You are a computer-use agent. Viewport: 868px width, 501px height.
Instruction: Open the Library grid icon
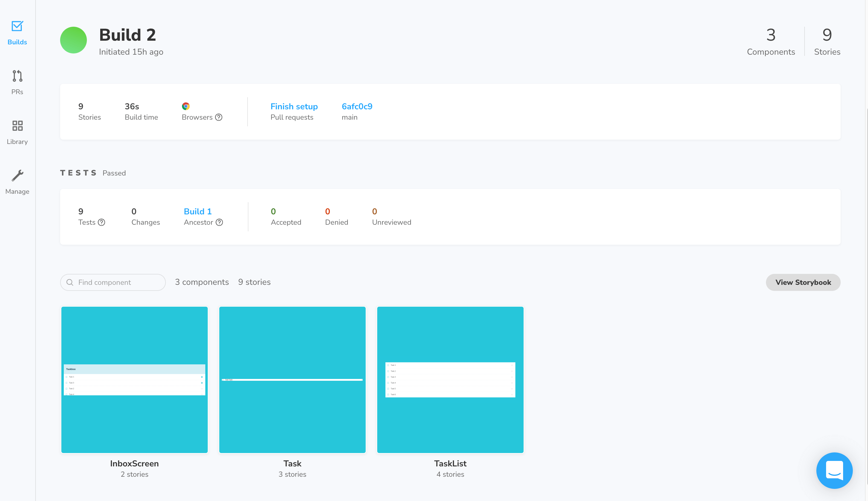point(17,126)
